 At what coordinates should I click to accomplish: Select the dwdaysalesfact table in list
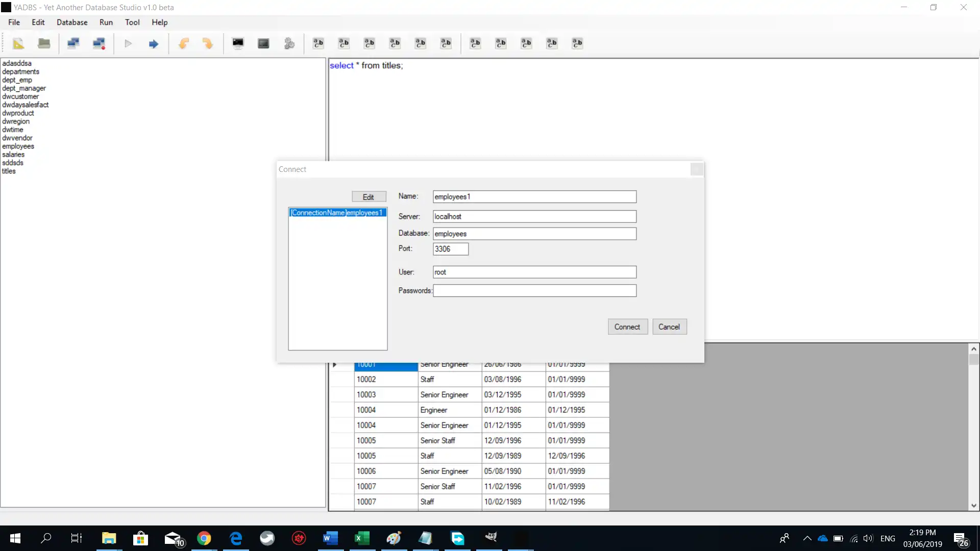[x=26, y=105]
